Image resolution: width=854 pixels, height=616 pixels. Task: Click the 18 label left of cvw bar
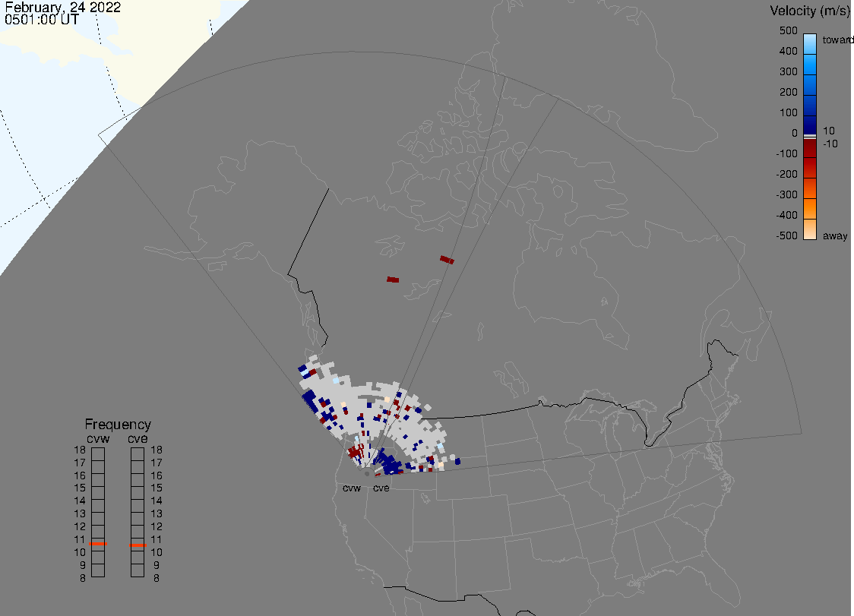80,450
